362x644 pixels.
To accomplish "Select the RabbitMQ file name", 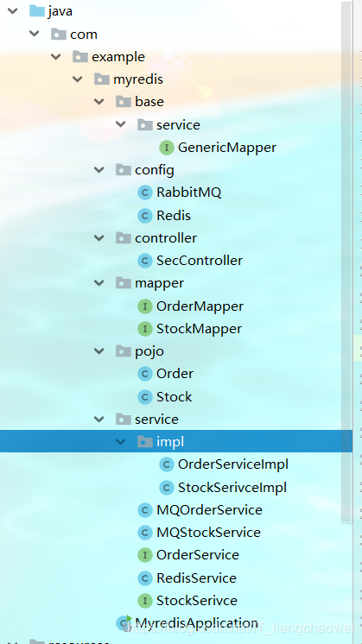I will [188, 193].
